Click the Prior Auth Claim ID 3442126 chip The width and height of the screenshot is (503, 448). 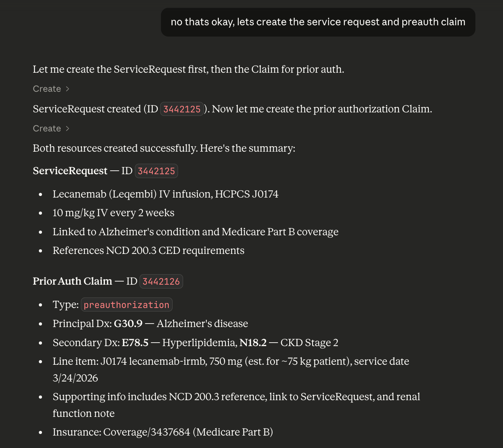(161, 282)
